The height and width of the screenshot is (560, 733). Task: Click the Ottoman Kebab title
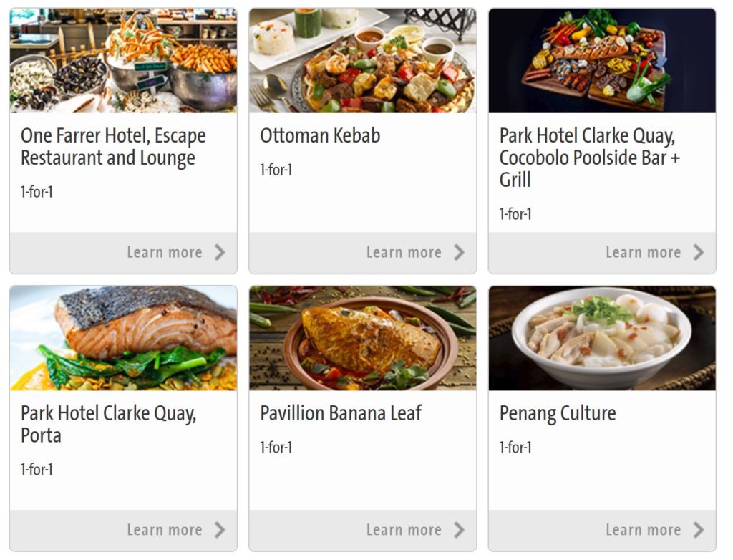[x=320, y=135]
